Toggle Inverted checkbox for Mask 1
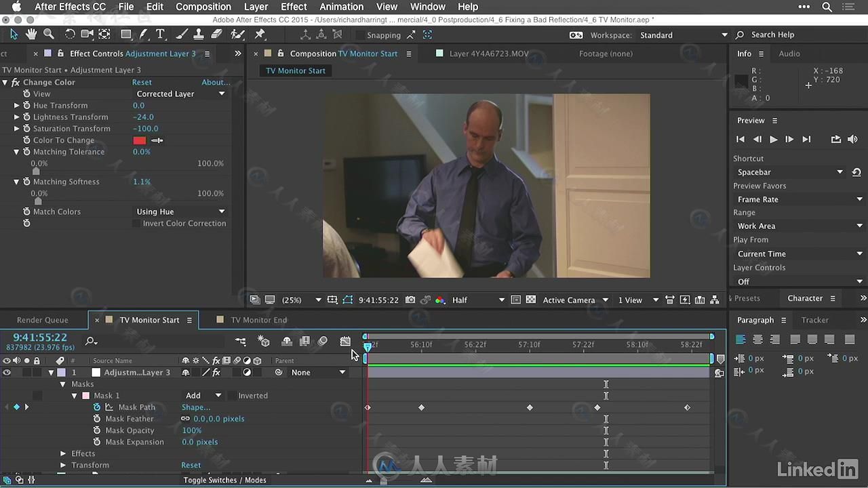The width and height of the screenshot is (868, 488). (x=231, y=395)
